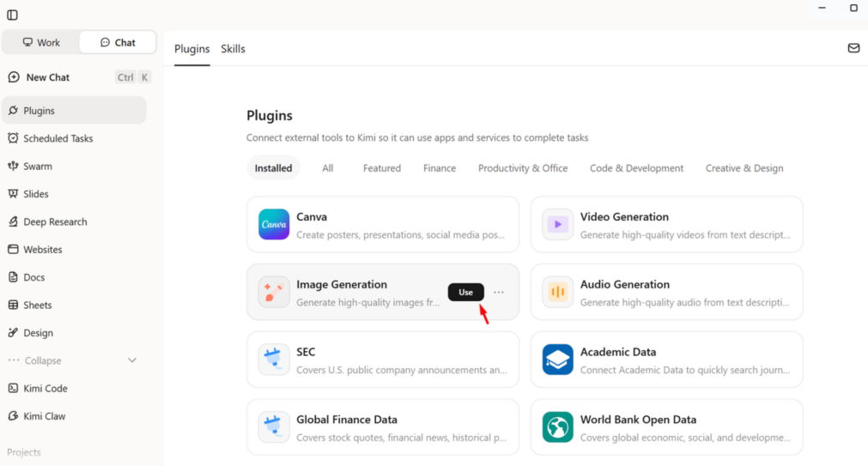The width and height of the screenshot is (868, 466).
Task: Open Scheduled Tasks in the sidebar
Action: 74,138
